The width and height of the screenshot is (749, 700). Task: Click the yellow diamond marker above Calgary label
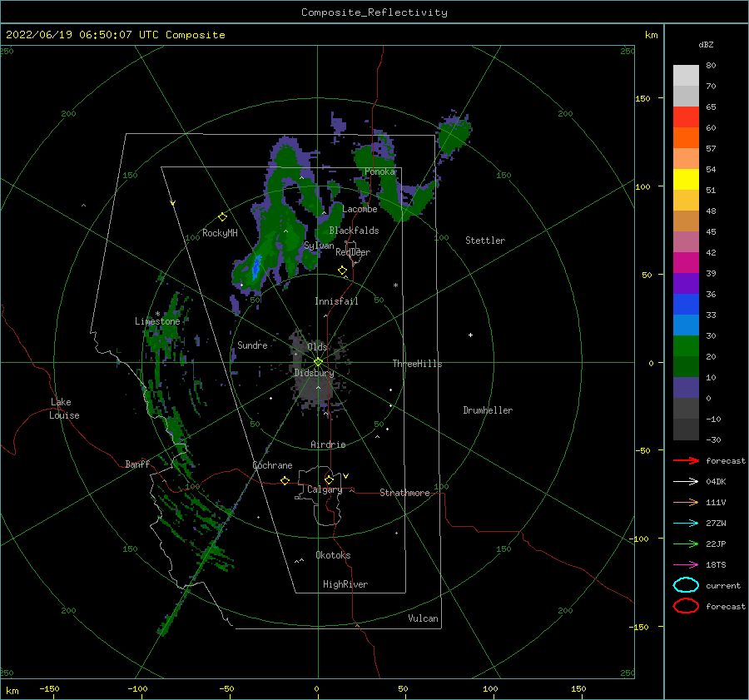[329, 479]
